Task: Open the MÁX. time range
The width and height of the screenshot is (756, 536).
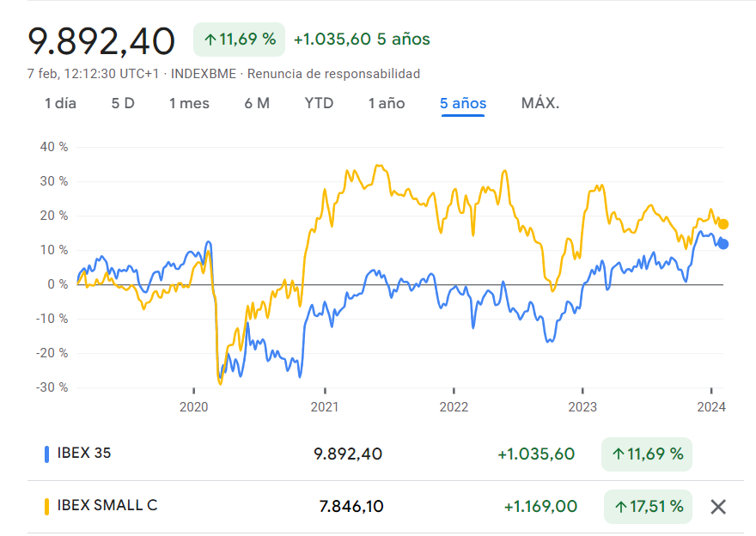Action: point(540,104)
